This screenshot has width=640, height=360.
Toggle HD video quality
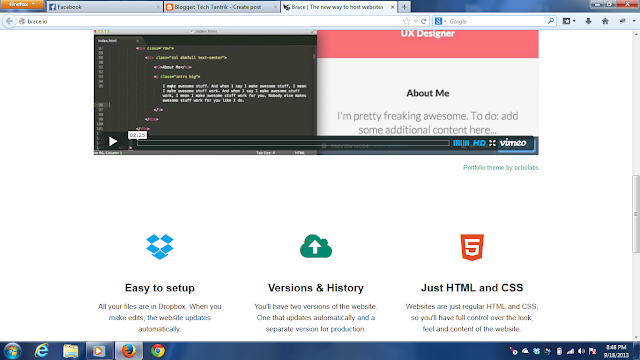[x=479, y=143]
